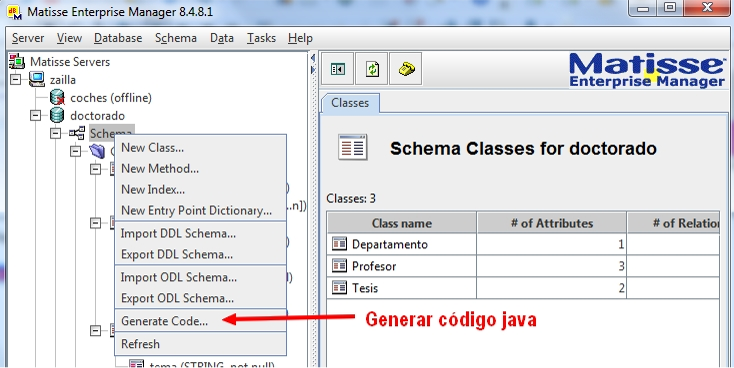Choose New Entry Point Dictionary...
Image resolution: width=734 pixels, height=368 pixels.
click(200, 210)
